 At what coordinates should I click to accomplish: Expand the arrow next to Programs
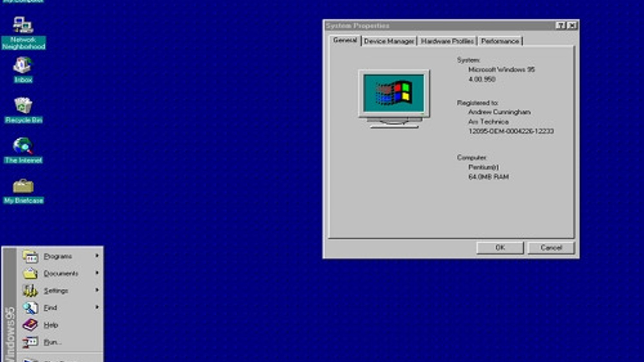tap(97, 256)
